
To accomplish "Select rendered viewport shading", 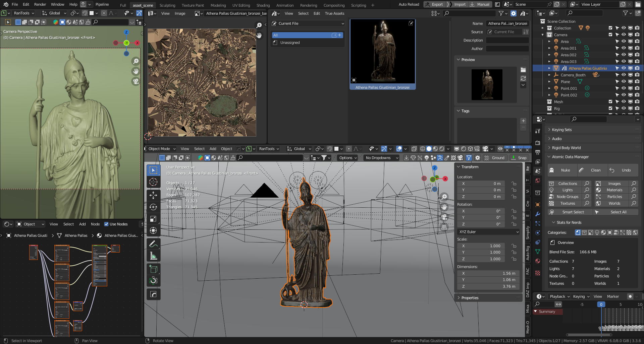I will (x=442, y=149).
